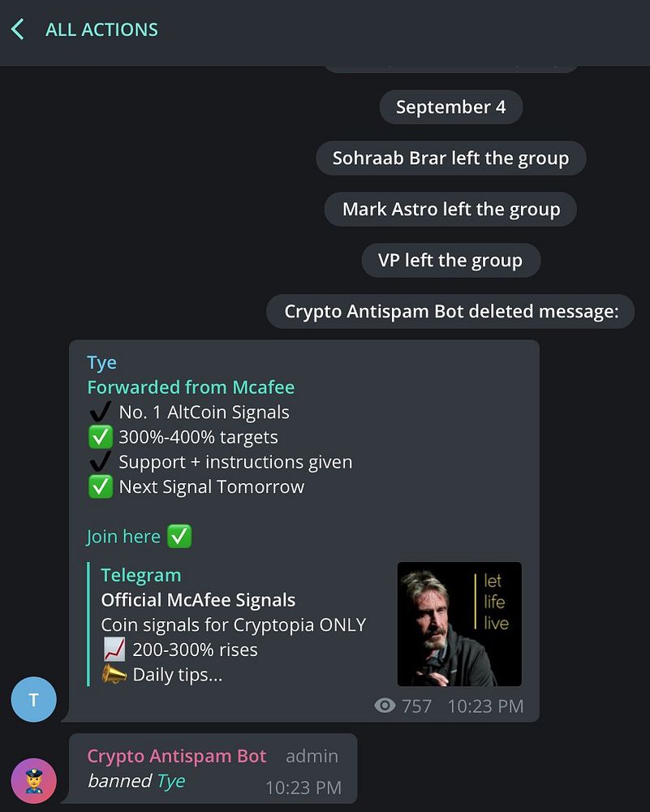
Task: Open the banned Tye user link
Action: [x=171, y=780]
